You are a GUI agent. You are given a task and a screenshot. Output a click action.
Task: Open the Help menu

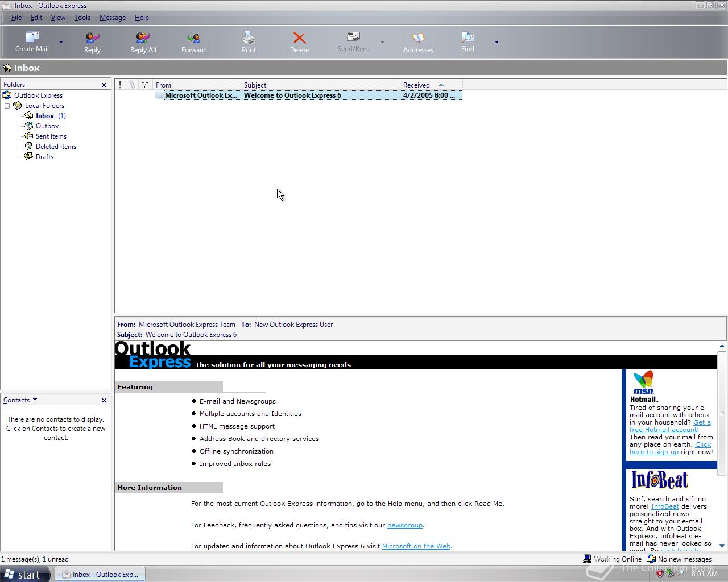point(142,18)
